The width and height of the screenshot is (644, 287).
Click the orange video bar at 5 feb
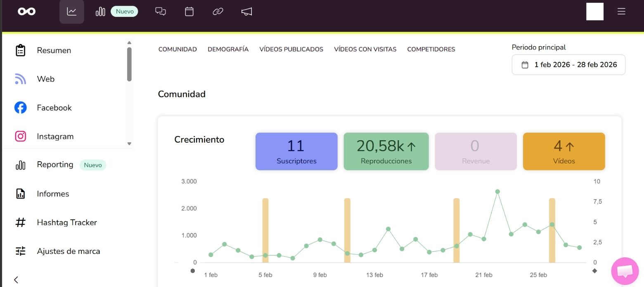[265, 231]
